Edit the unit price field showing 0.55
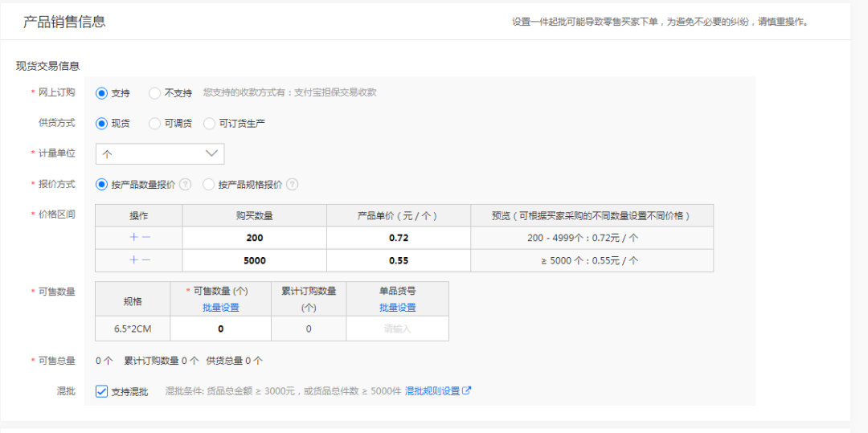The image size is (868, 433). tap(399, 260)
